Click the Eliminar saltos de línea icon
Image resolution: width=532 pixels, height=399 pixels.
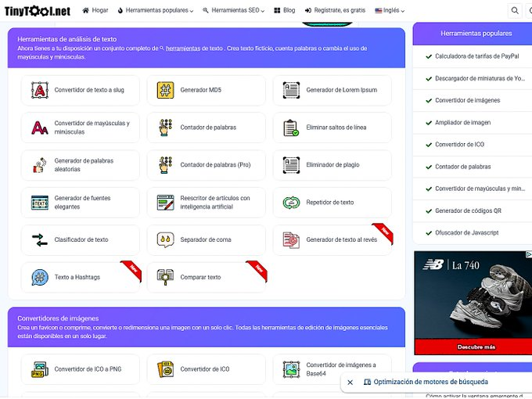pos(291,128)
